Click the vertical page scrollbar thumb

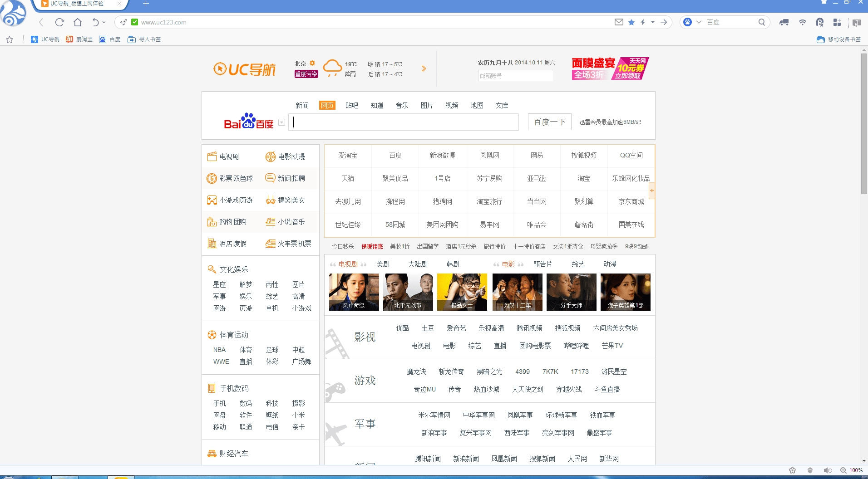(864, 123)
